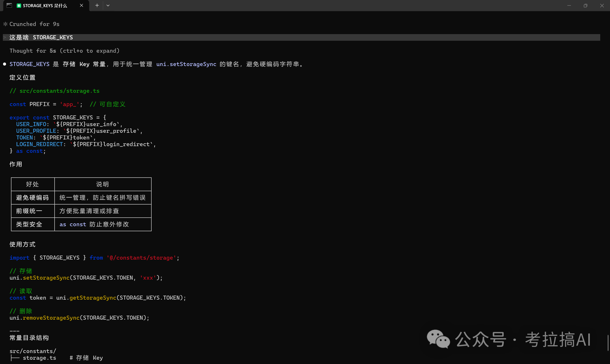Close the STORAGE_KEYS 是什么 tab
Viewport: 610px width, 364px height.
82,5
